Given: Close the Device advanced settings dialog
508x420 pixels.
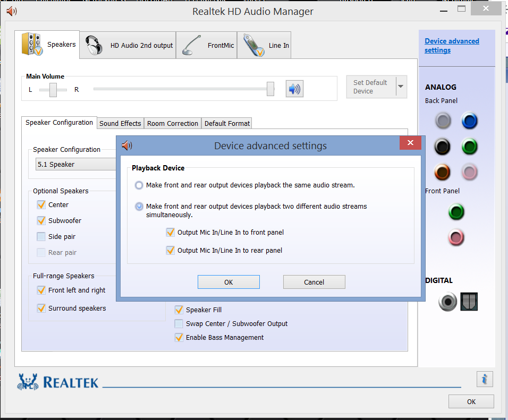Looking at the screenshot, I should point(410,143).
